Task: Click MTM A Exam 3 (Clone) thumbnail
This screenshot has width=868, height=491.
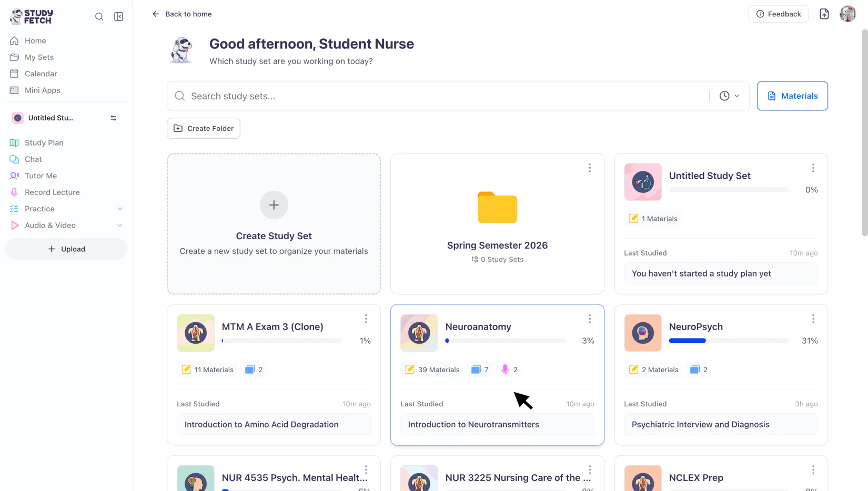Action: (196, 333)
